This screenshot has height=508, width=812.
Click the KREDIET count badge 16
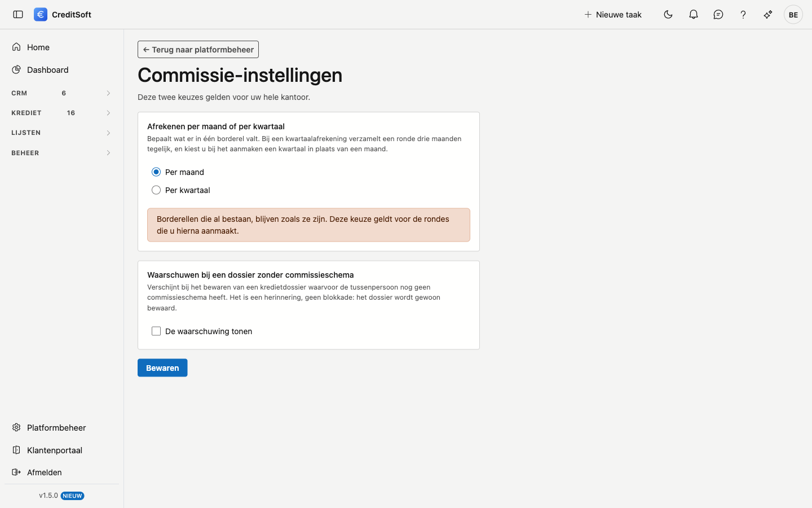click(71, 113)
